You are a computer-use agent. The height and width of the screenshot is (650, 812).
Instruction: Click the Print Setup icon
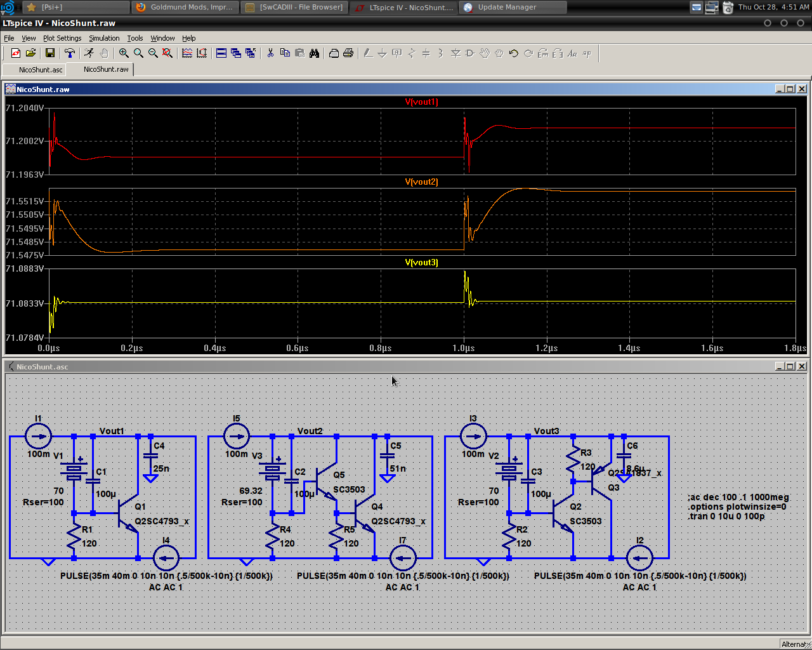334,53
